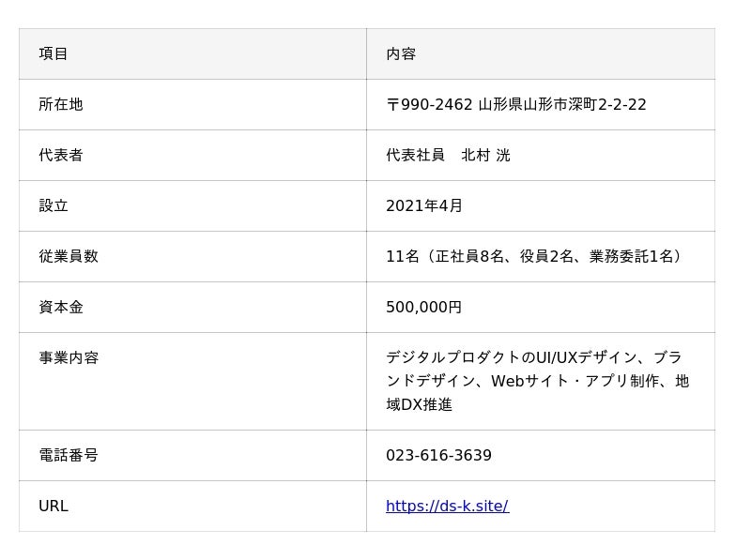Select the 所在地 row label

[x=61, y=104]
